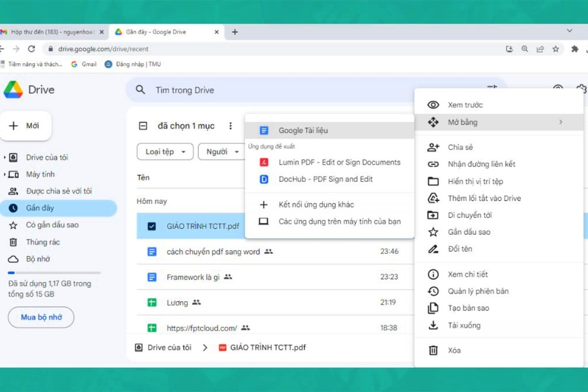Viewport: 588px width, 392px height.
Task: Click the Mua bộ nhớ button
Action: 41,318
